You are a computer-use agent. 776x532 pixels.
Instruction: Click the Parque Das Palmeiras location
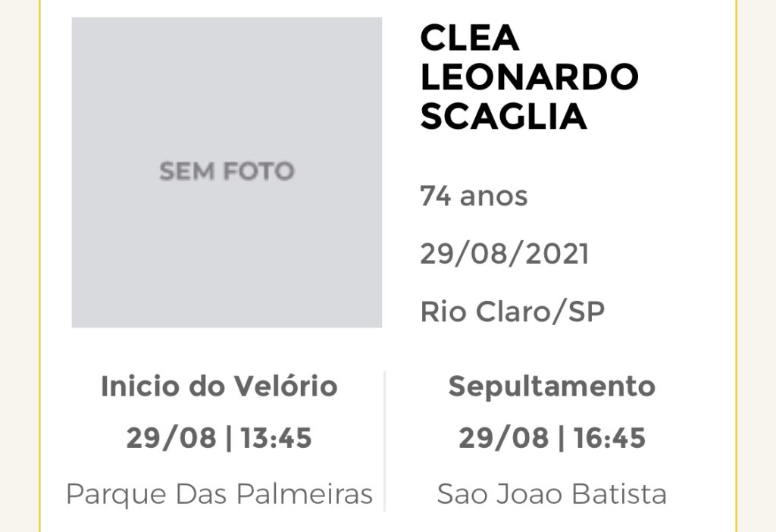click(219, 494)
